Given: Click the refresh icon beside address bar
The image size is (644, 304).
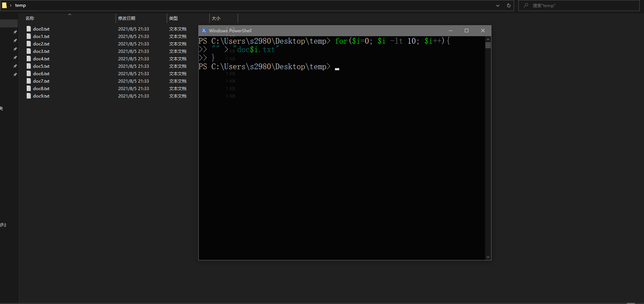Looking at the screenshot, I should click(x=508, y=5).
